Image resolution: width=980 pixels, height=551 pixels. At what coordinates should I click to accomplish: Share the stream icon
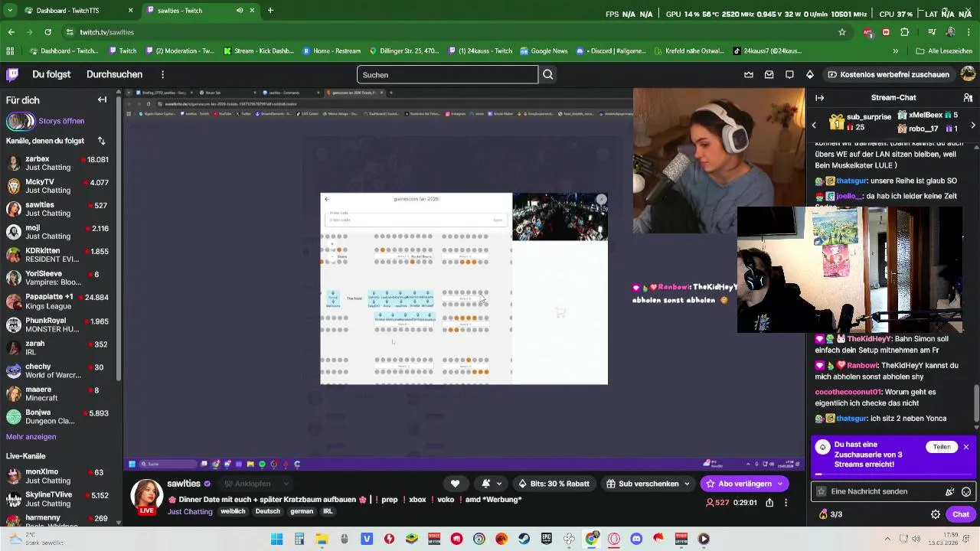769,503
